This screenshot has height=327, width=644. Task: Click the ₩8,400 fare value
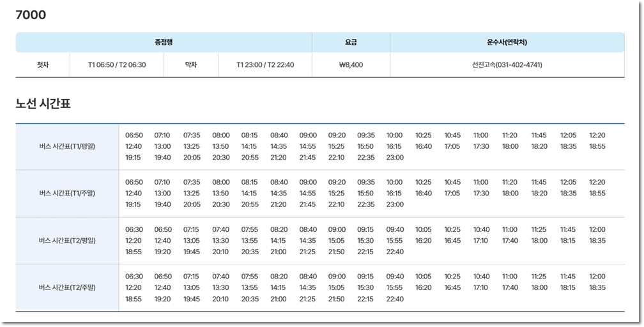pyautogui.click(x=351, y=65)
